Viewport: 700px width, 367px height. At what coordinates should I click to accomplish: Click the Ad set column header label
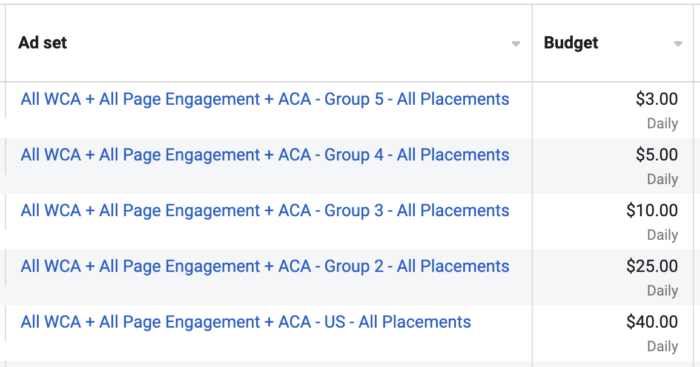point(42,43)
